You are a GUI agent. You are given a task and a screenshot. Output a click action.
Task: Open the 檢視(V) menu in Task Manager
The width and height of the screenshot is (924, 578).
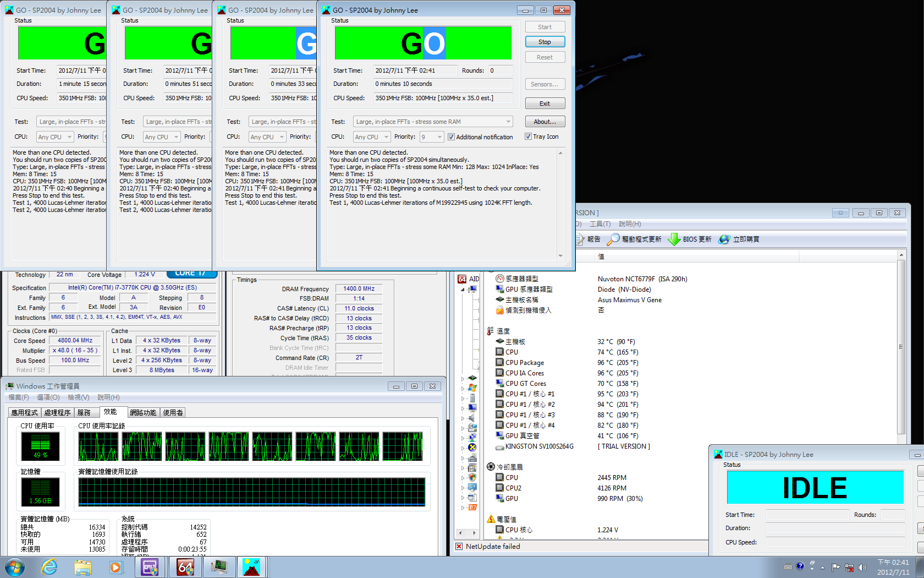[x=79, y=397]
